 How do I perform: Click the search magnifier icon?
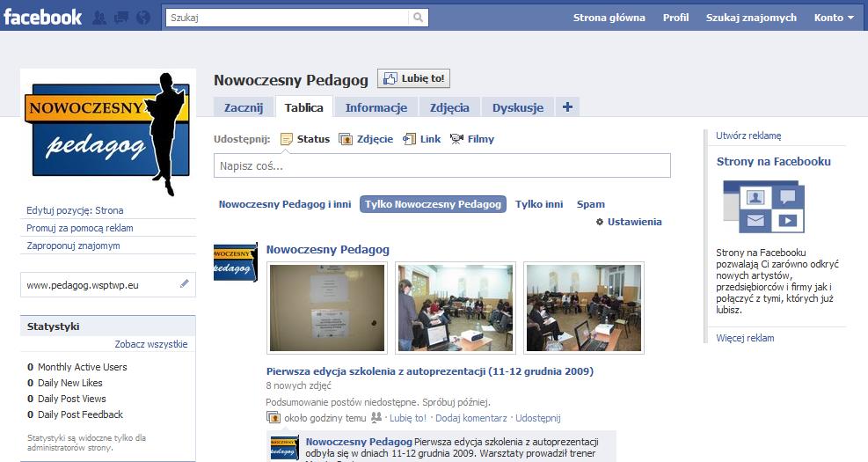tap(419, 18)
